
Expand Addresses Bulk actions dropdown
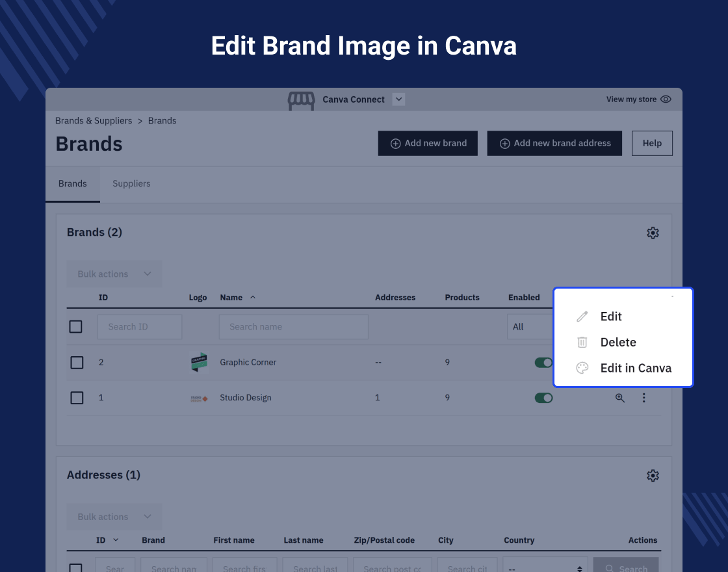pyautogui.click(x=114, y=517)
